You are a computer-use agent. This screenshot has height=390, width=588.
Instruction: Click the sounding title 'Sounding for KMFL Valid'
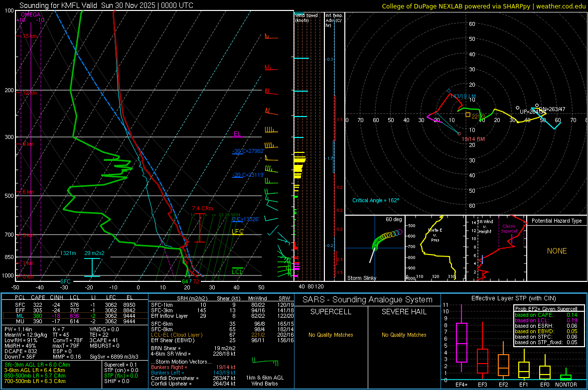(x=58, y=5)
